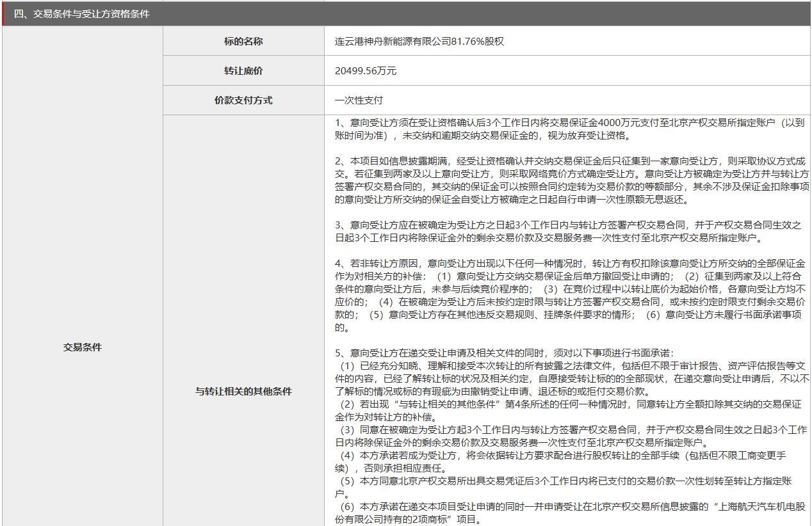Select the 价款支付方式 label cell
The image size is (812, 526).
tap(243, 100)
